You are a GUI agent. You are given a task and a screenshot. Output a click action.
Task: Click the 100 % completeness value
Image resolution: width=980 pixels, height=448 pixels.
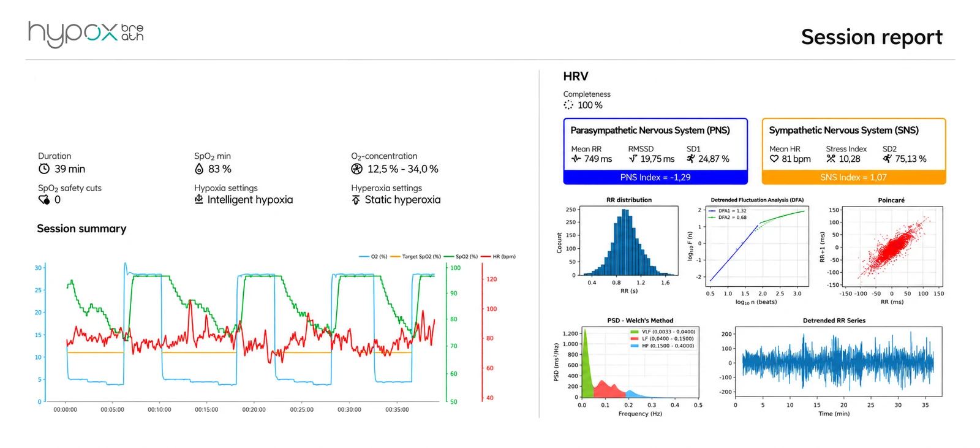tap(590, 105)
